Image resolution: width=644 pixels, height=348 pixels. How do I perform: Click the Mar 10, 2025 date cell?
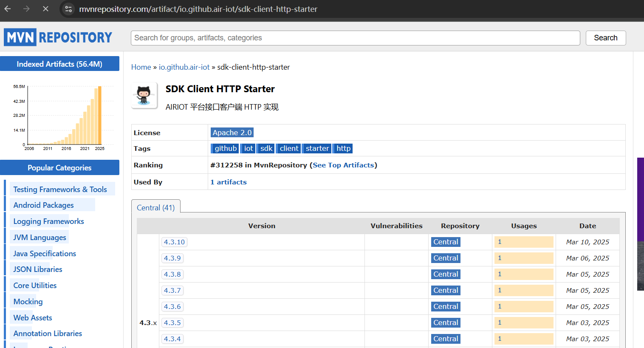click(x=588, y=242)
